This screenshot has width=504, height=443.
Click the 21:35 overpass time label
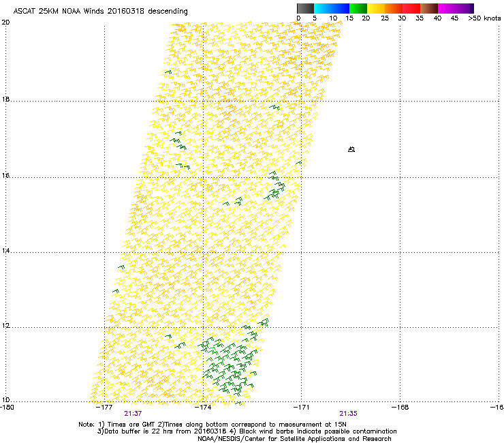click(348, 414)
